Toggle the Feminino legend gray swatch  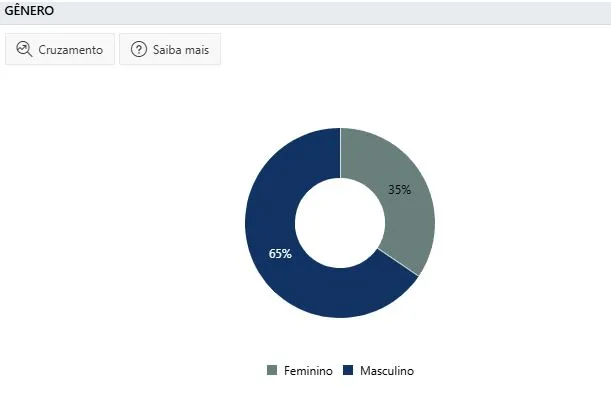[272, 370]
